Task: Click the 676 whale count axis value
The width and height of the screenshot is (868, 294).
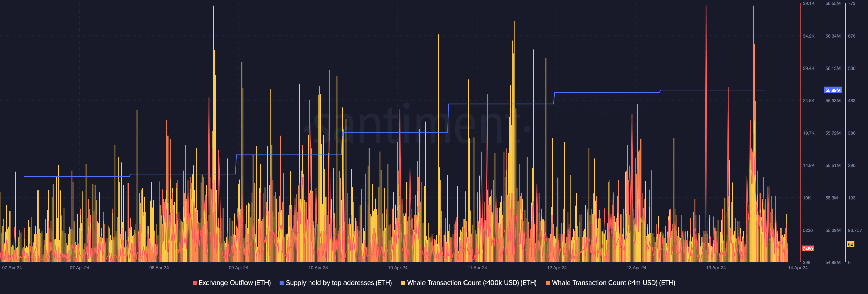Action: [852, 36]
